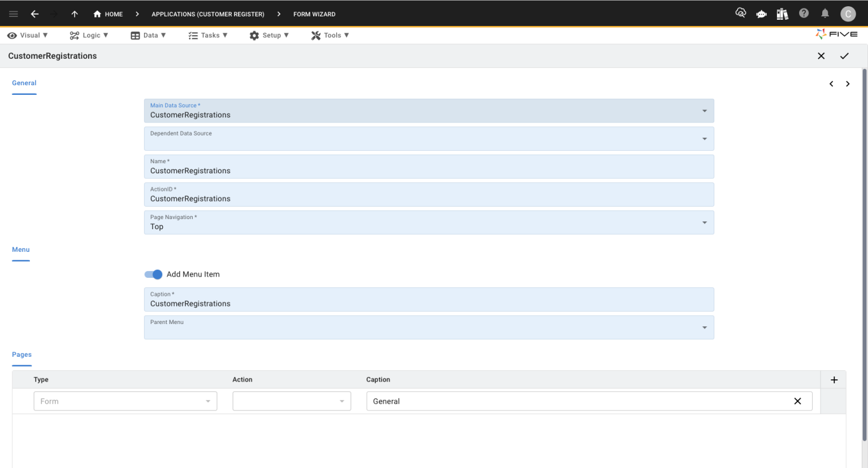Image resolution: width=868 pixels, height=468 pixels.
Task: Click the Menu Caption input field
Action: pos(429,300)
